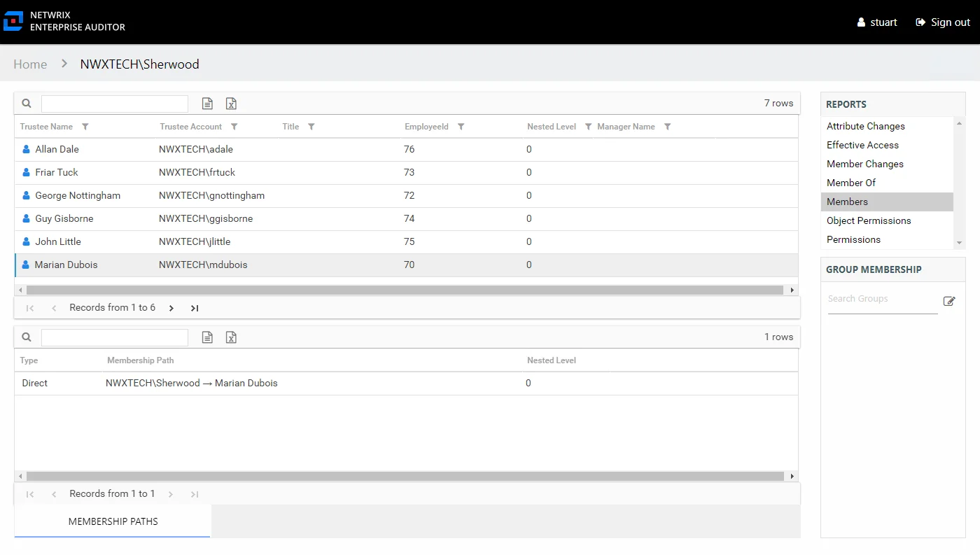Switch to Membership Paths tab
This screenshot has width=980, height=555.
coord(113,521)
